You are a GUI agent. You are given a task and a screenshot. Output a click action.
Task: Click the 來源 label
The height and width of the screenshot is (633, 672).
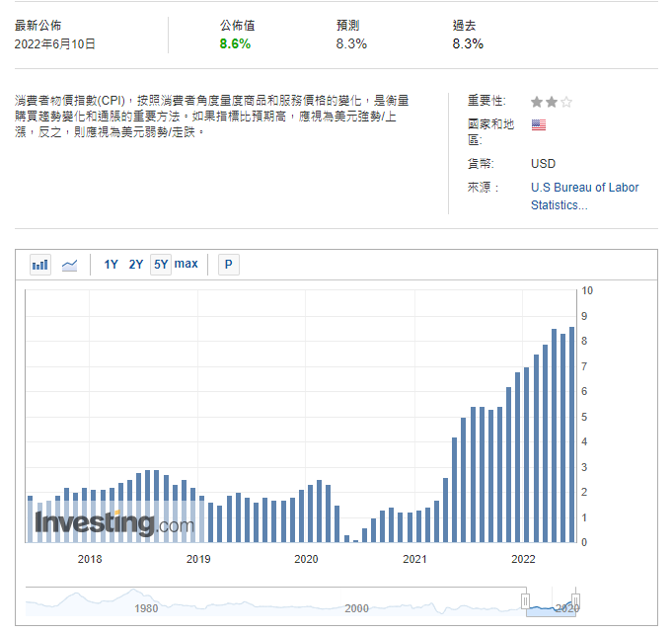click(x=483, y=188)
